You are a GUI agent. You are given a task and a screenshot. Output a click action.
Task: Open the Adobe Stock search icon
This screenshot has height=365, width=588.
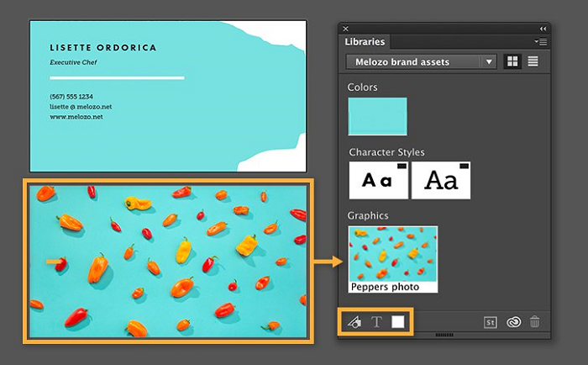click(x=490, y=323)
